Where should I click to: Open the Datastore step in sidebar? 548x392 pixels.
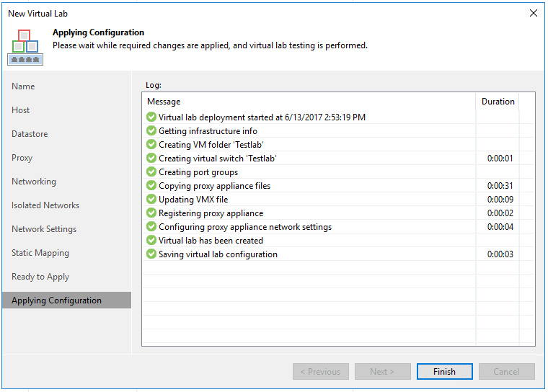(30, 134)
